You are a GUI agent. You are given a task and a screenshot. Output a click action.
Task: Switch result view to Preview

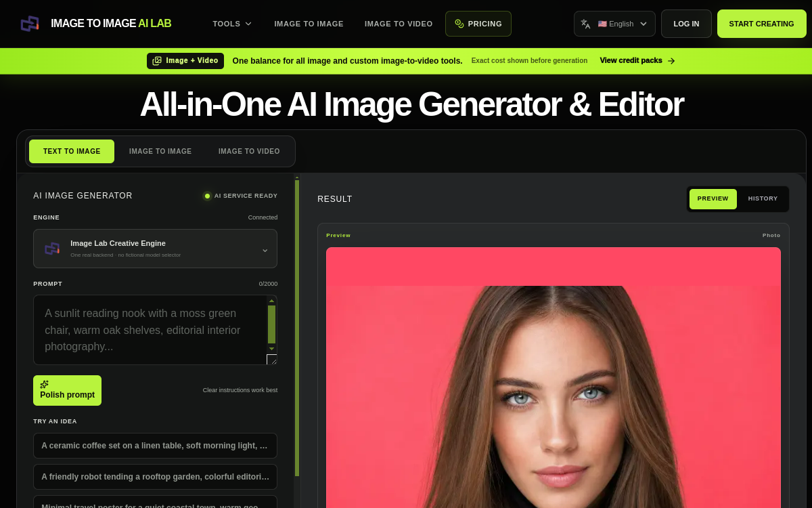tap(713, 198)
